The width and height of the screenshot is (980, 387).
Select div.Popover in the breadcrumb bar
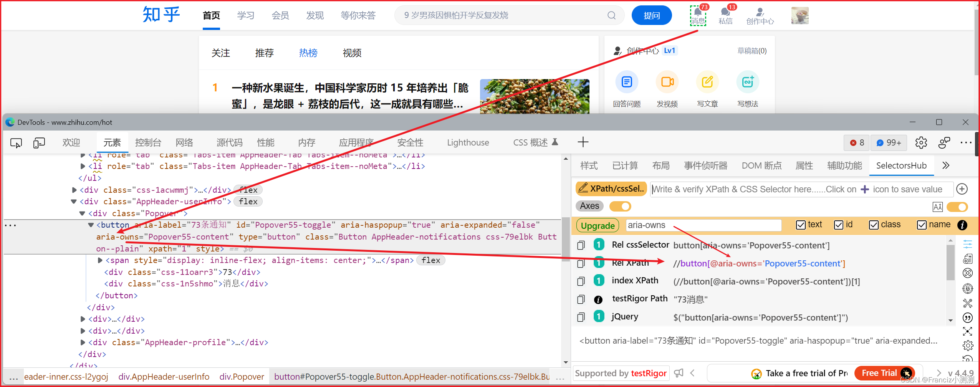[242, 377]
